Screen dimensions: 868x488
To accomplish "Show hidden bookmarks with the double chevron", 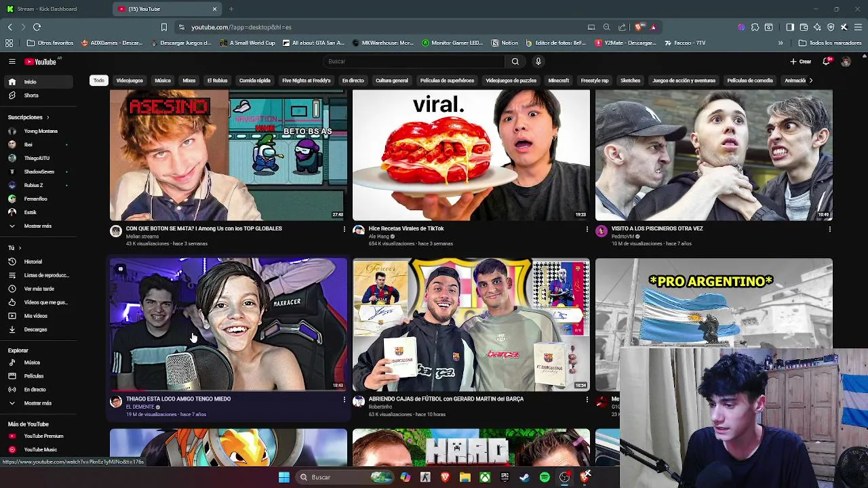I will [781, 43].
